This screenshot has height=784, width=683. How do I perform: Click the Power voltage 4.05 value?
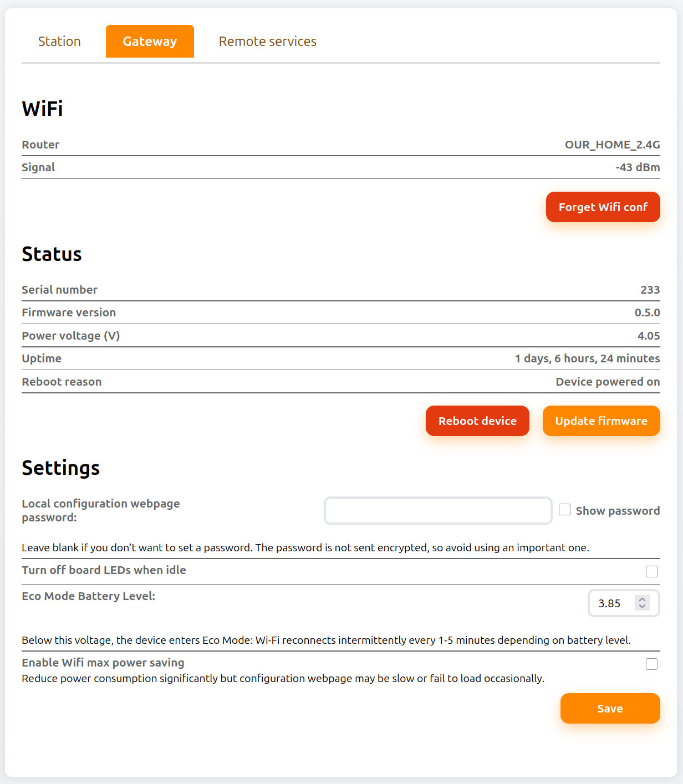tap(649, 336)
